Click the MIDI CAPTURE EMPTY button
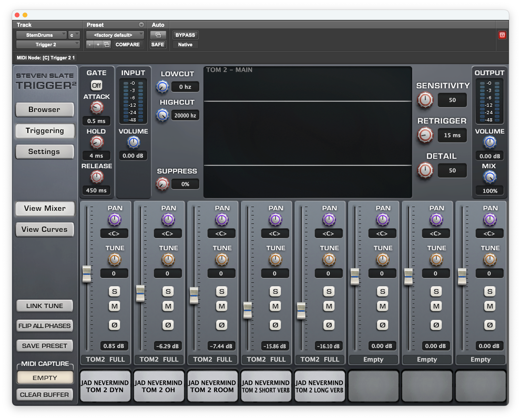Viewport: 521px width, 420px height. [45, 378]
